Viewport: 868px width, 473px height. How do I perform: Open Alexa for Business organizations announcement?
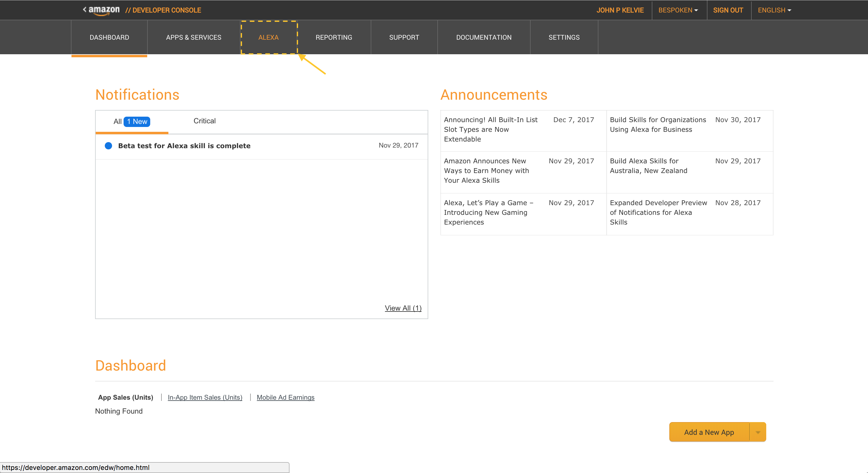point(658,125)
